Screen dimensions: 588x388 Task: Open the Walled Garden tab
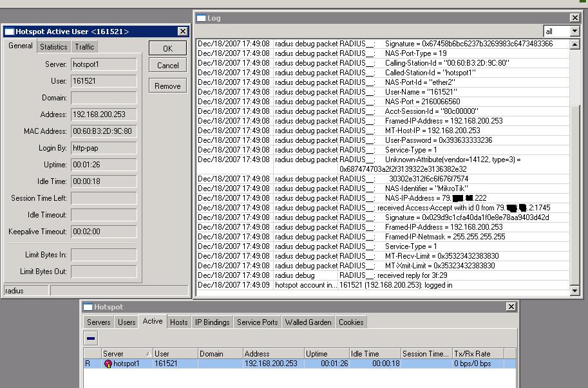click(308, 322)
